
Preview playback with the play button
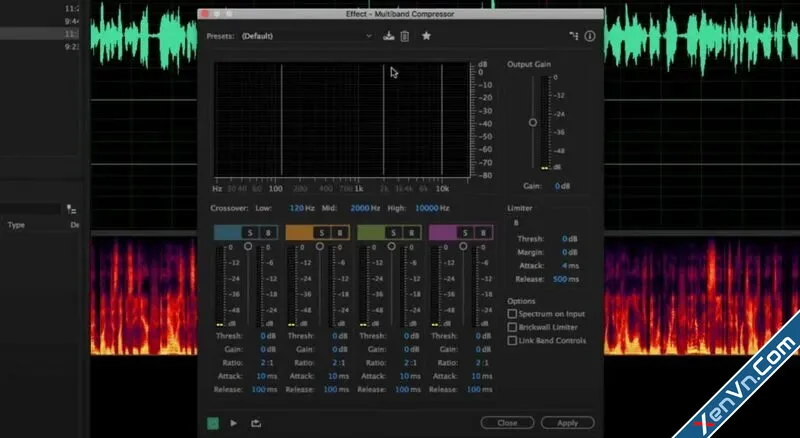pos(234,423)
